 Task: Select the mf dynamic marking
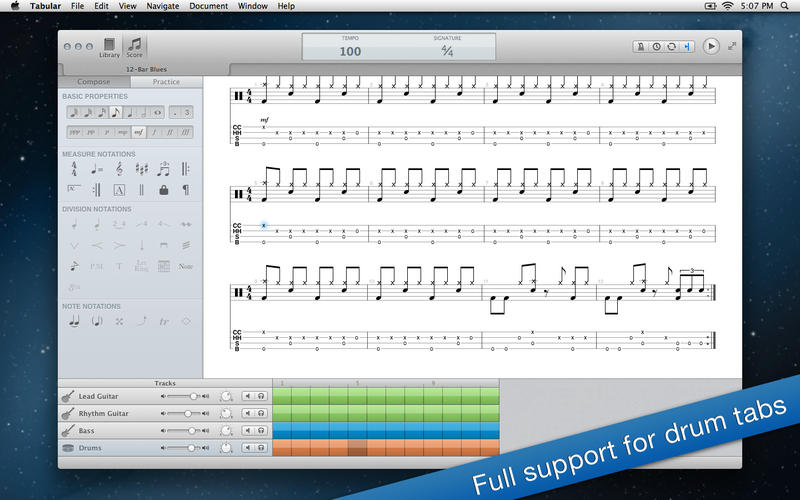point(138,132)
